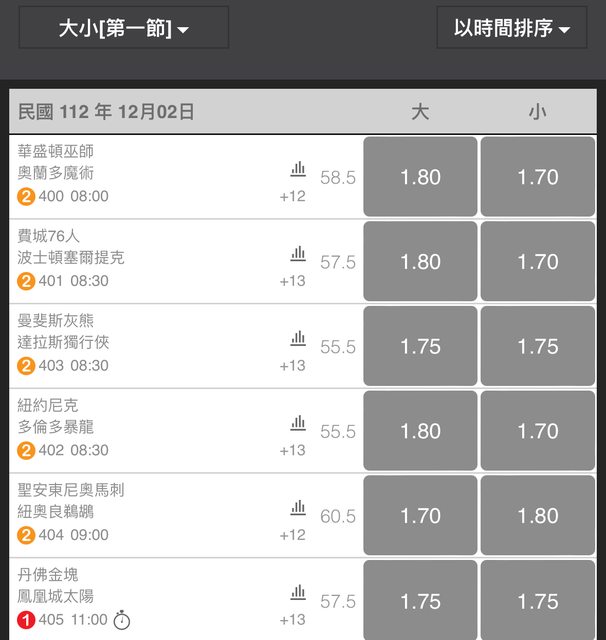The height and width of the screenshot is (640, 606).
Task: Expand +13 more bets for 費城76人 game
Action: 292,281
